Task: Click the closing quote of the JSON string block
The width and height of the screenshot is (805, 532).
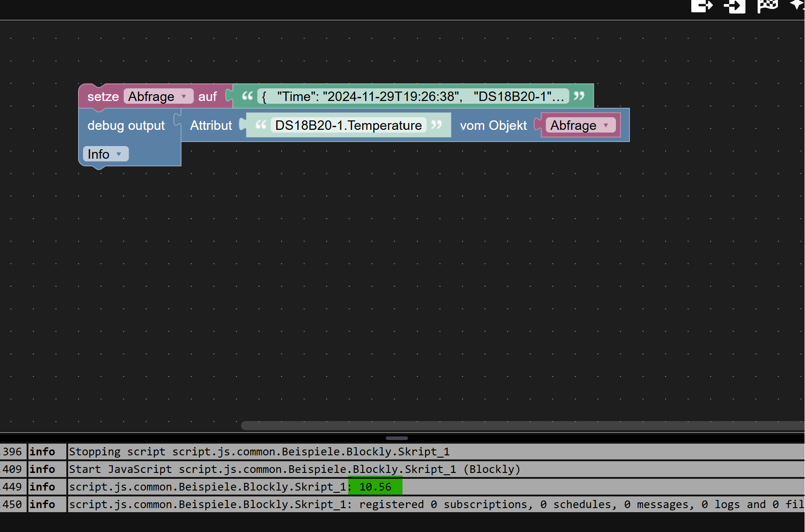Action: coord(579,96)
